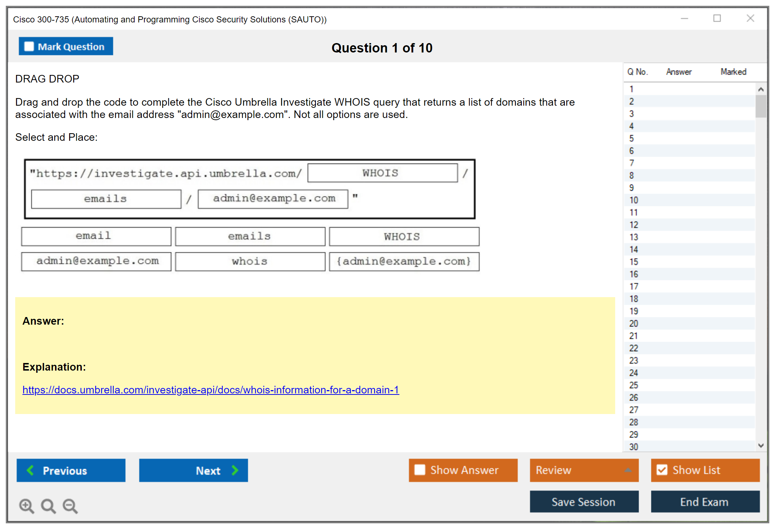Enable the Show Answer checkbox

point(420,470)
